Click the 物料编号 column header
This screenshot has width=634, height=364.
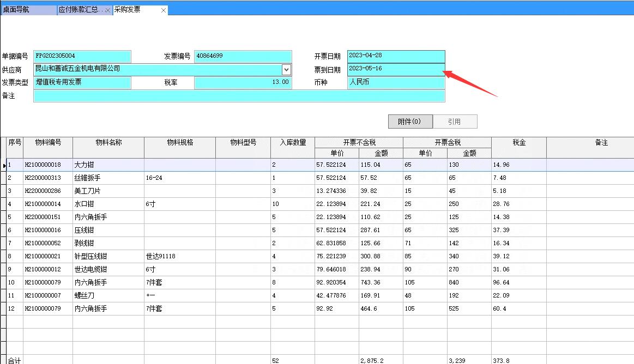click(48, 143)
